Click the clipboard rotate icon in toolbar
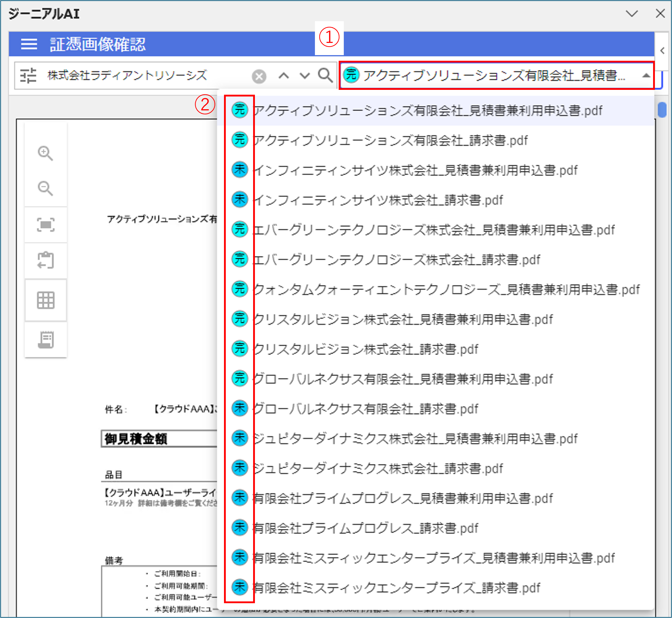The image size is (672, 618). click(45, 261)
